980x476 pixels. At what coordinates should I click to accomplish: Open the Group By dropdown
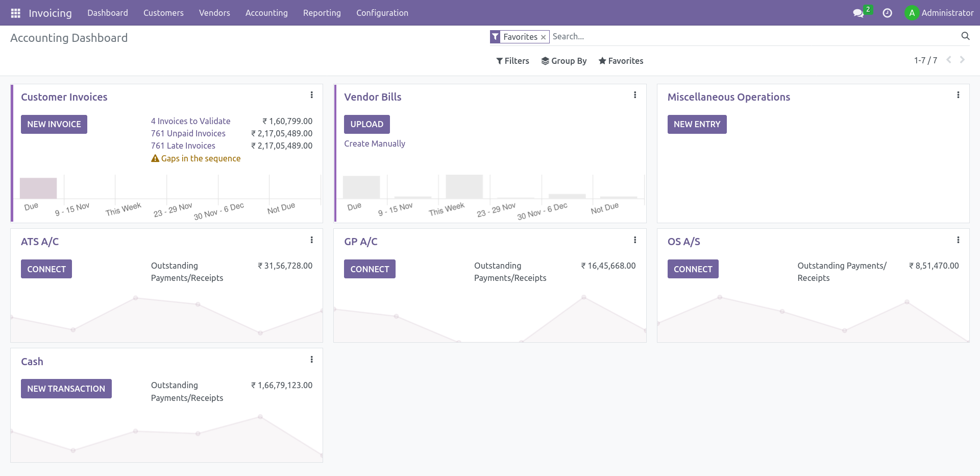(x=563, y=61)
